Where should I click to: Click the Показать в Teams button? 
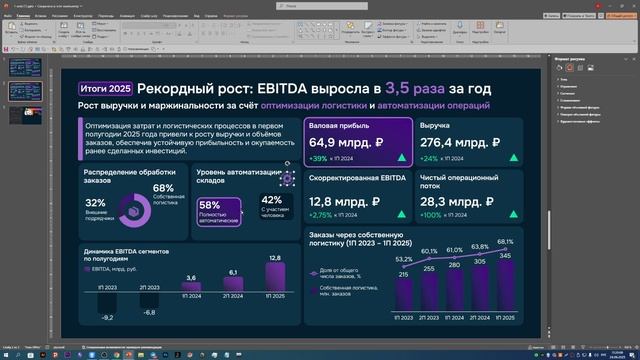(579, 16)
